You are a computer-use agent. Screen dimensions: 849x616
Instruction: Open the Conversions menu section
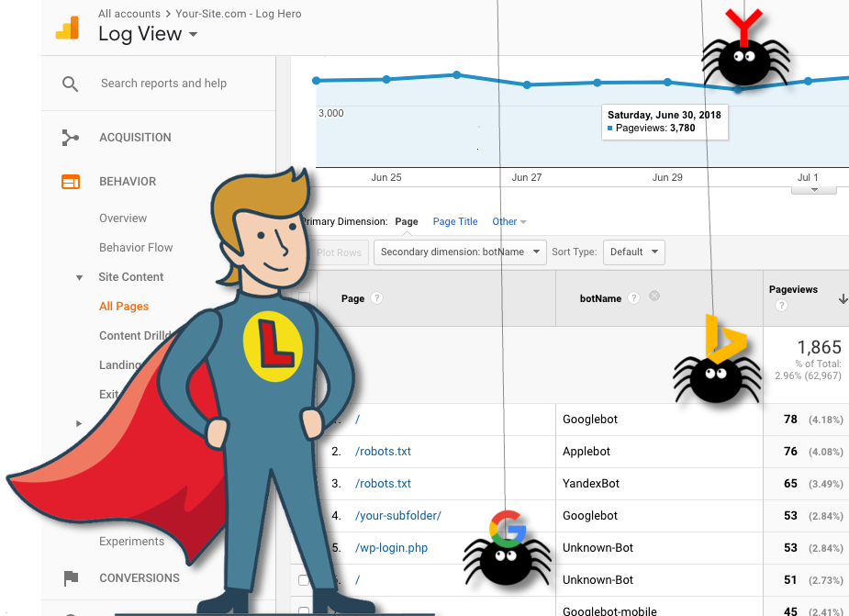[x=140, y=578]
